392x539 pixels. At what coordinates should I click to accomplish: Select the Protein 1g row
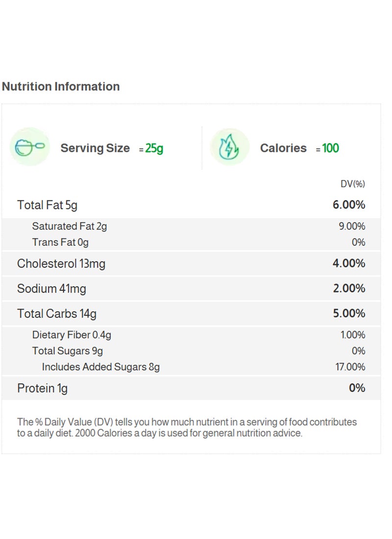click(x=43, y=388)
